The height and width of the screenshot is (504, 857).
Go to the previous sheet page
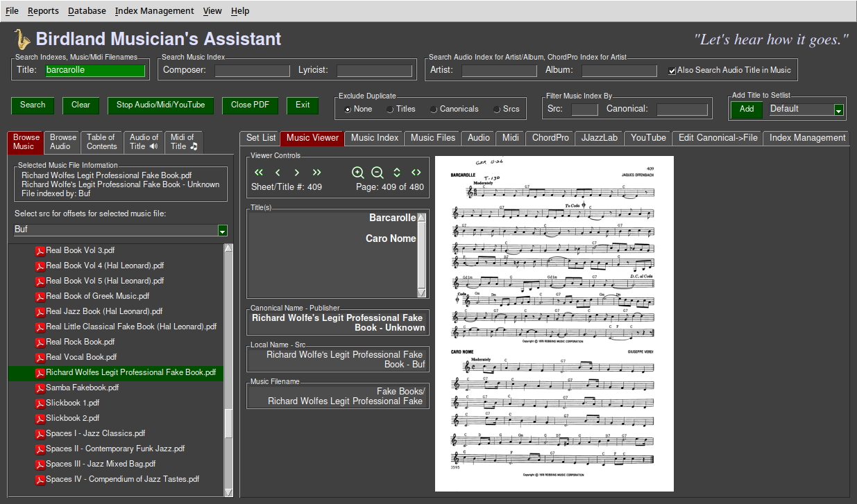click(278, 172)
